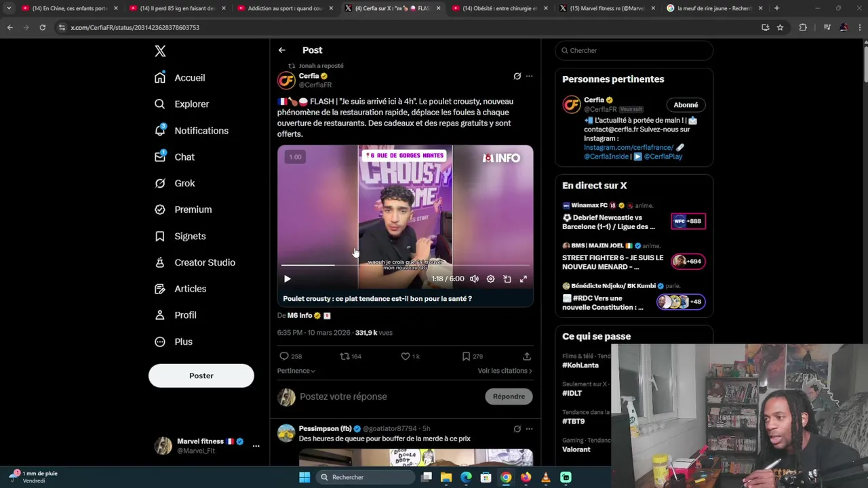The image size is (868, 488).
Task: Click the Profil icon in sidebar
Action: click(160, 315)
